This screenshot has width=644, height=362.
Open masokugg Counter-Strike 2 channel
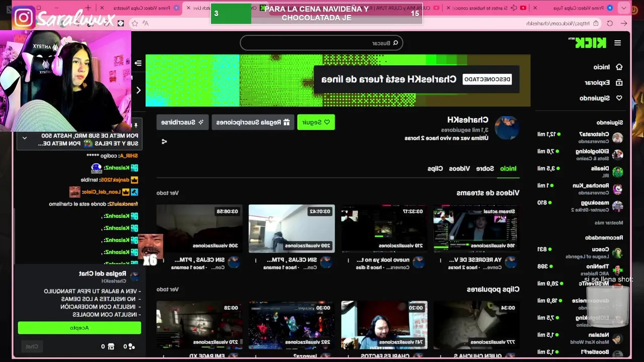click(580, 206)
